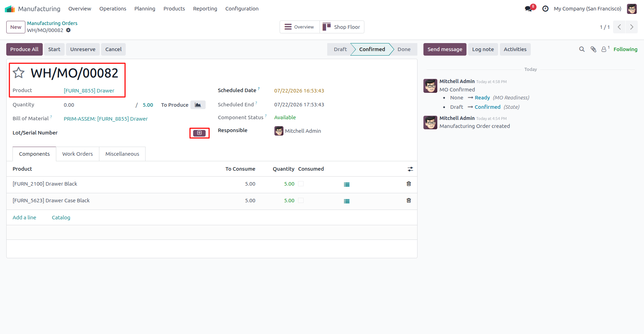The width and height of the screenshot is (644, 334).
Task: Open the Configuration menu
Action: point(242,9)
